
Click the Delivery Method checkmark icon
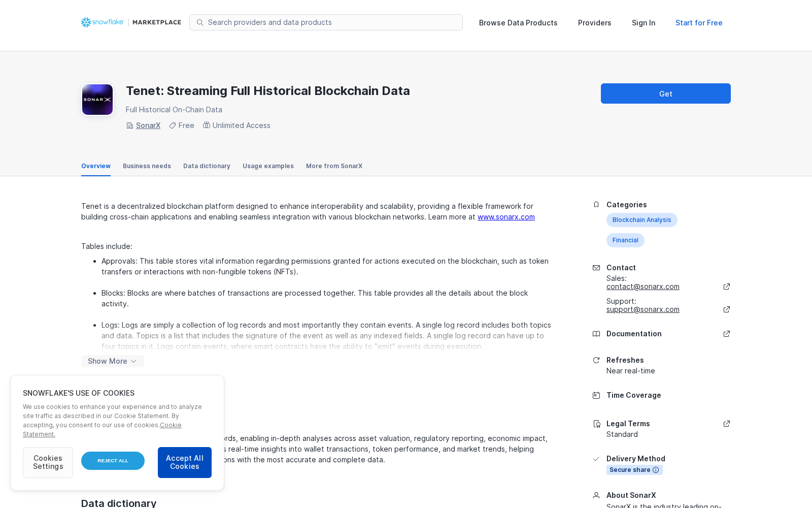click(x=596, y=459)
